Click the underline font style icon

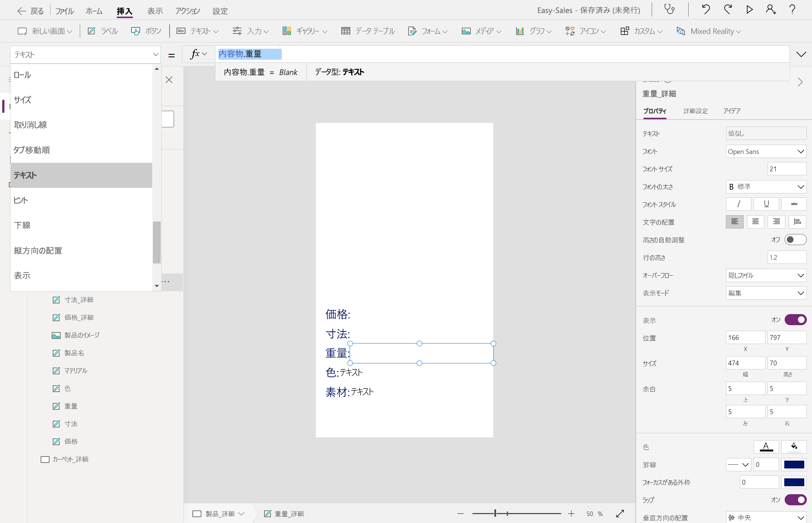766,204
